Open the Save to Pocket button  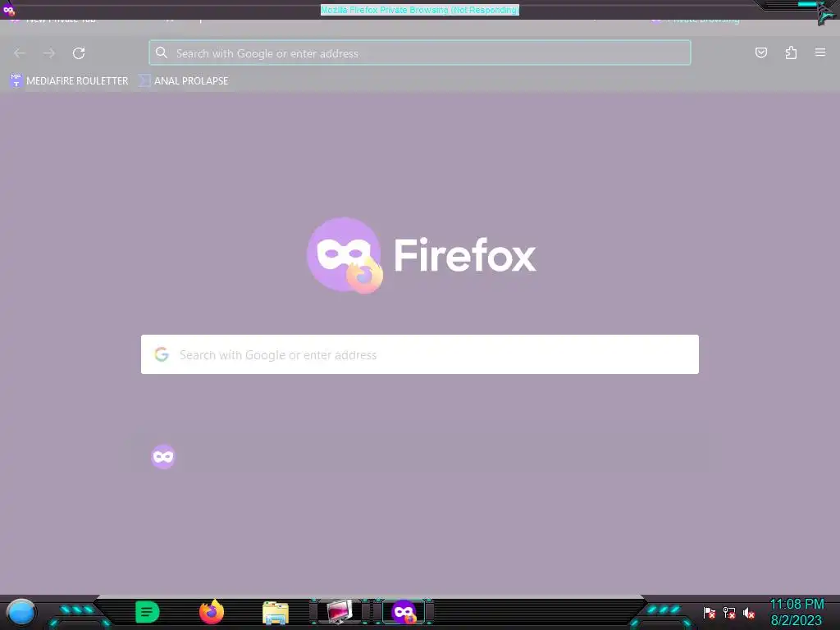point(761,52)
